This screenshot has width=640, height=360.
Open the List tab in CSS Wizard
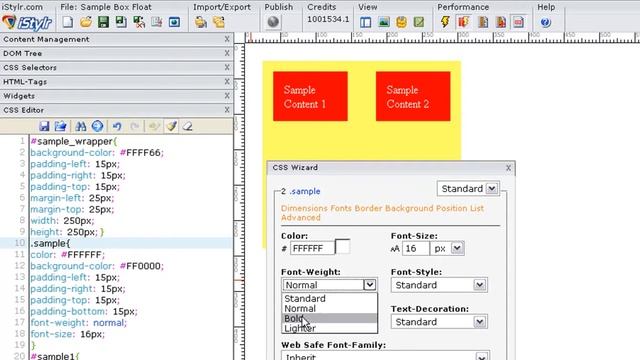(x=477, y=208)
